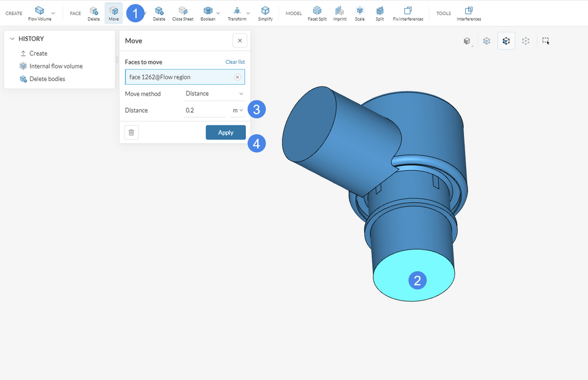The width and height of the screenshot is (588, 380).
Task: Click the trash icon in Move panel
Action: coord(131,133)
